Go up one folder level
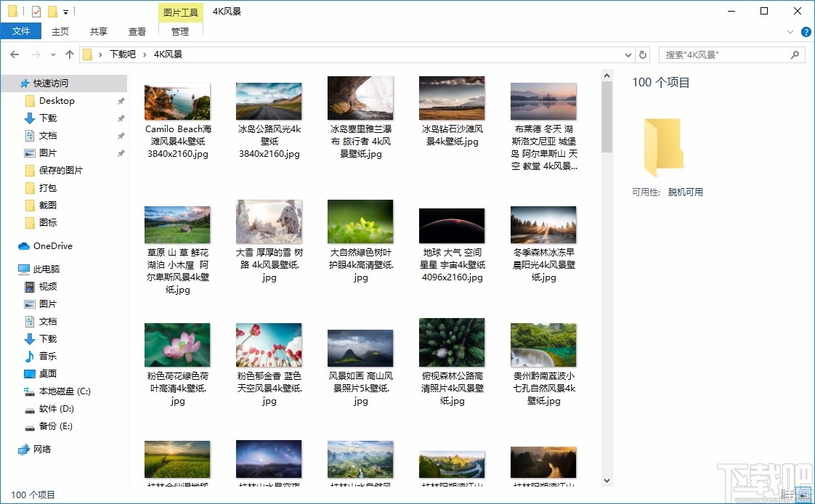Viewport: 815px width, 504px height. tap(70, 54)
